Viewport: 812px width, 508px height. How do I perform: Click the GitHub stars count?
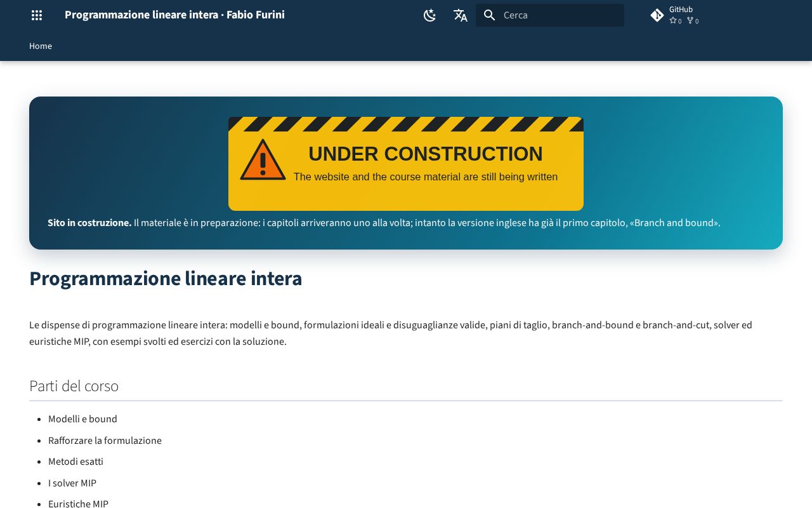[x=676, y=21]
